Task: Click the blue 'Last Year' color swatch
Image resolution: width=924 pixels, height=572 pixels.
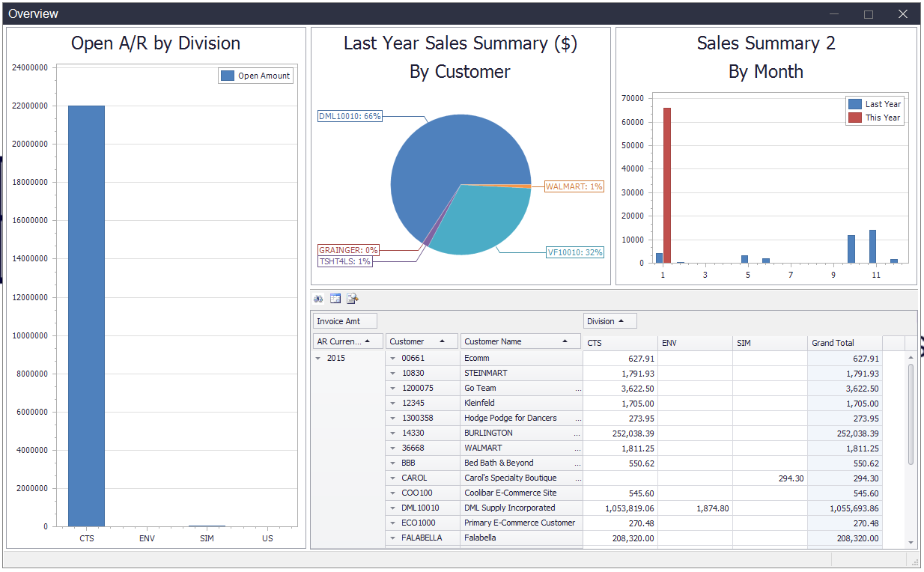Action: (855, 105)
